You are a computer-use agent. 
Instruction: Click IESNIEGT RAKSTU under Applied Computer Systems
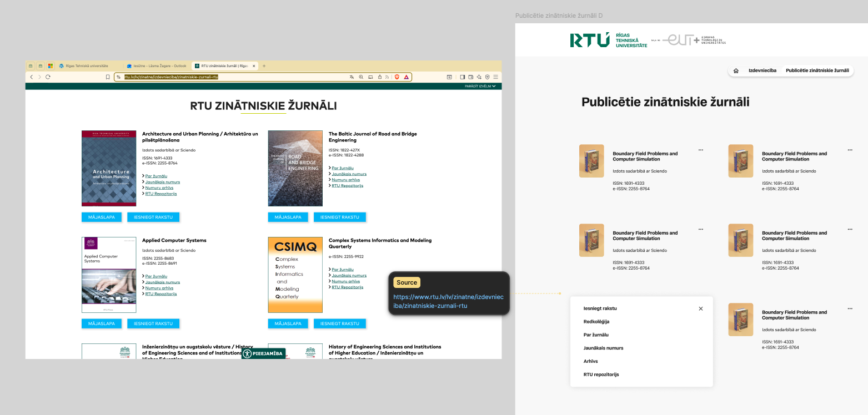pos(153,323)
